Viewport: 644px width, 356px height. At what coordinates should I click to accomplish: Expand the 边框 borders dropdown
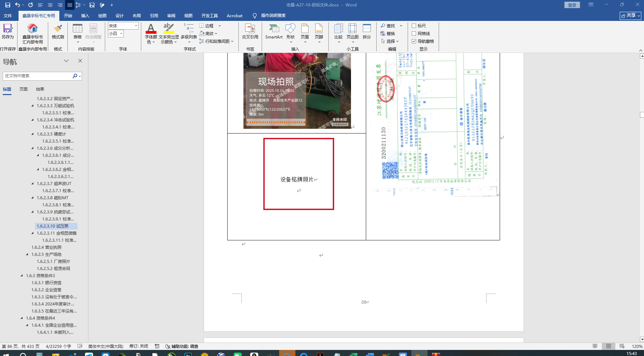(x=219, y=26)
